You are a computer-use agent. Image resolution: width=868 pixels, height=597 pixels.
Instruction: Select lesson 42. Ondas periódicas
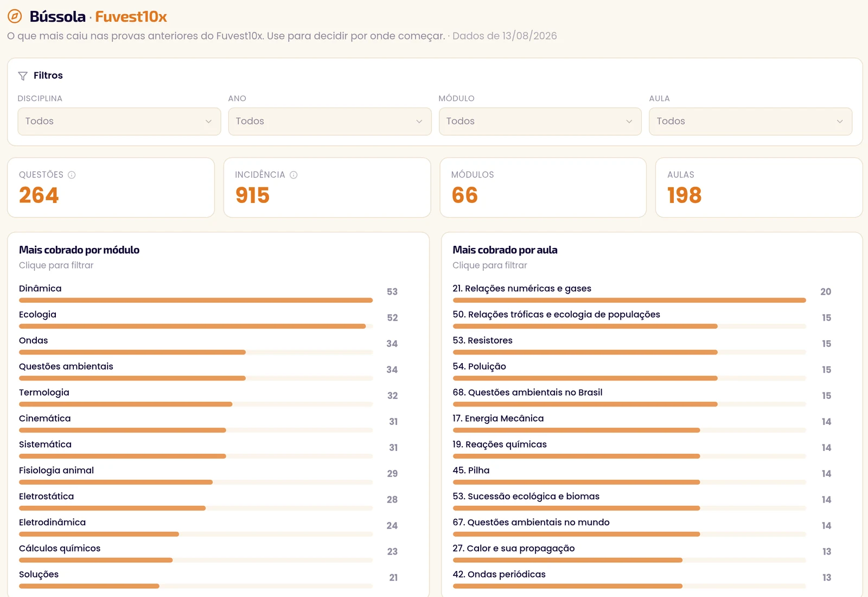pyautogui.click(x=642, y=579)
